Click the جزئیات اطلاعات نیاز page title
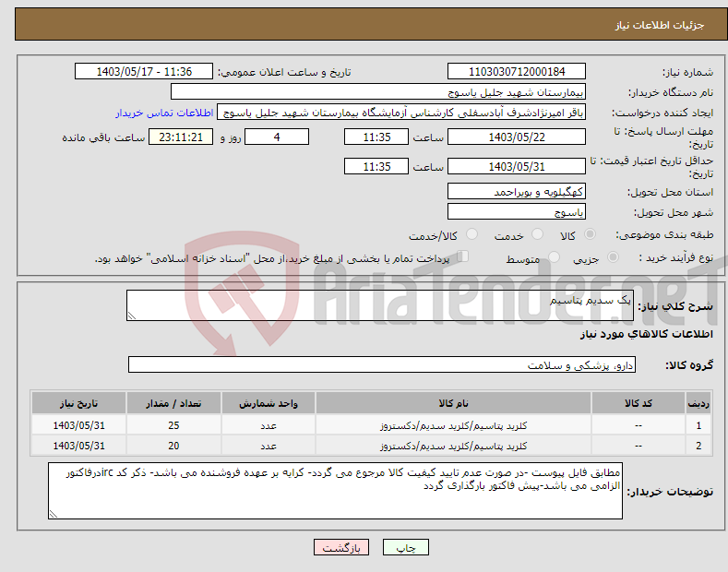This screenshot has height=572, width=728. pyautogui.click(x=660, y=25)
